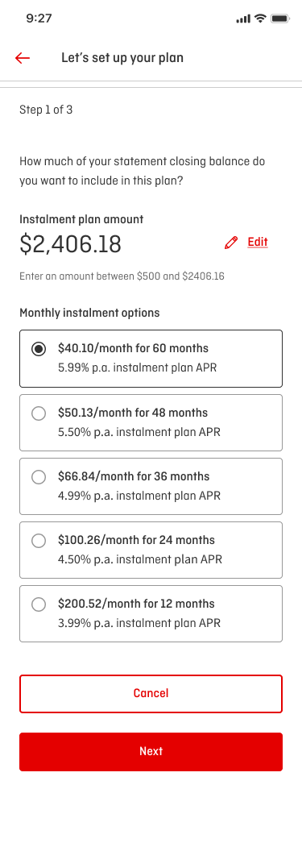Select the 36 months radio button
This screenshot has height=868, width=302.
[x=39, y=476]
